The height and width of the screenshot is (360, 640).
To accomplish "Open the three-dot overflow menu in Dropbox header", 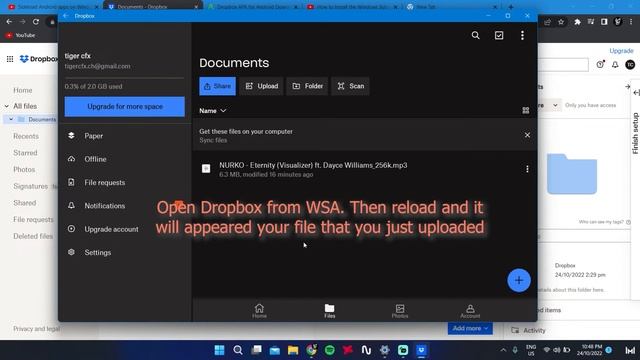I will [522, 36].
